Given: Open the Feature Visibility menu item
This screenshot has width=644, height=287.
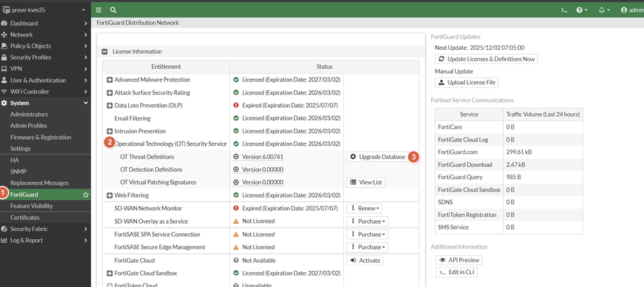Looking at the screenshot, I should tap(31, 206).
